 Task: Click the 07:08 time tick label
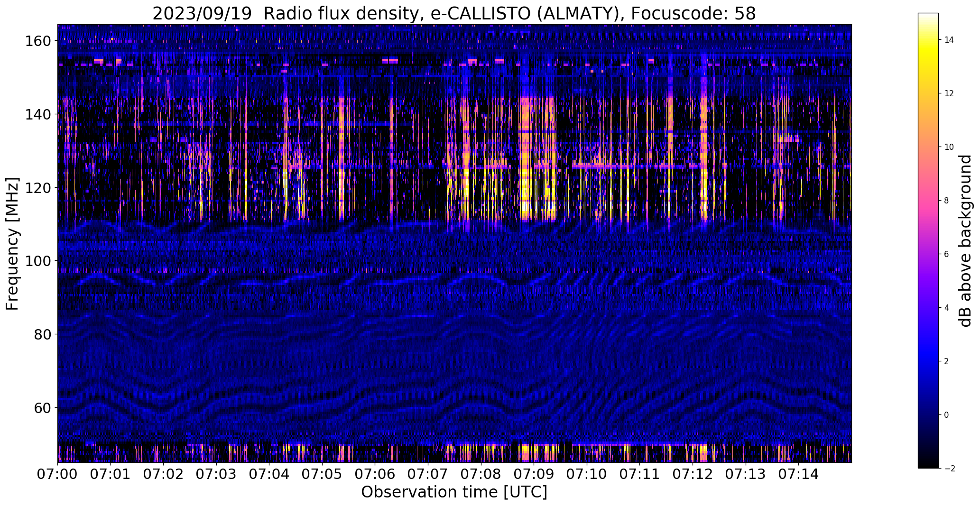481,474
